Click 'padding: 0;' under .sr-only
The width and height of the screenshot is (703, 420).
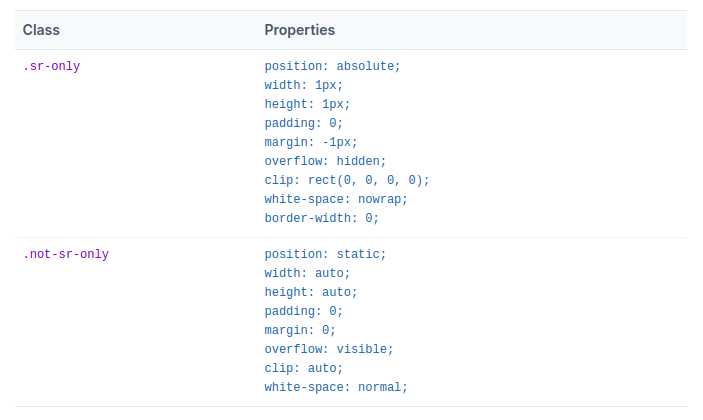[304, 123]
